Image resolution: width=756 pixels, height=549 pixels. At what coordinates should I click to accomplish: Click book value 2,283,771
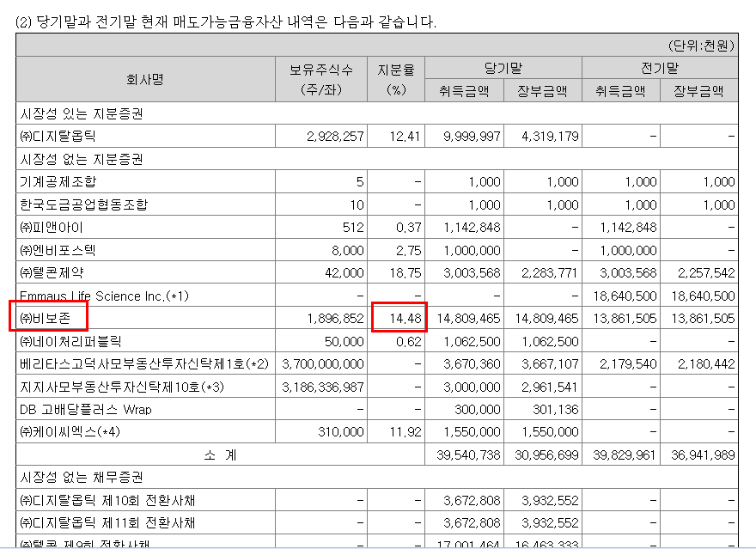(x=549, y=273)
